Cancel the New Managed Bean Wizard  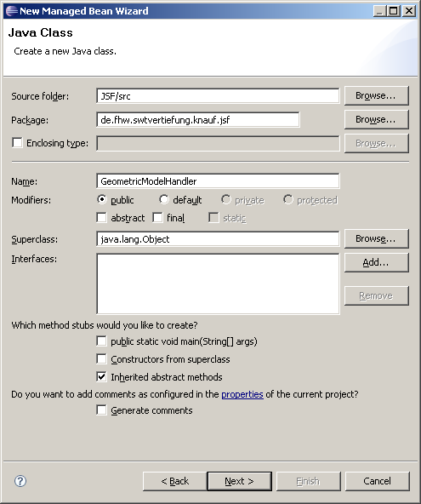tap(378, 481)
